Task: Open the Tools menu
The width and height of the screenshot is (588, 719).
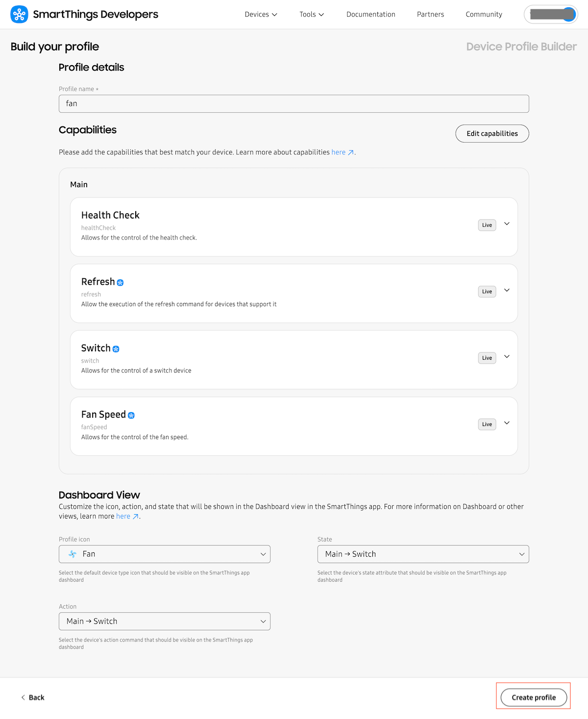Action: pos(312,14)
